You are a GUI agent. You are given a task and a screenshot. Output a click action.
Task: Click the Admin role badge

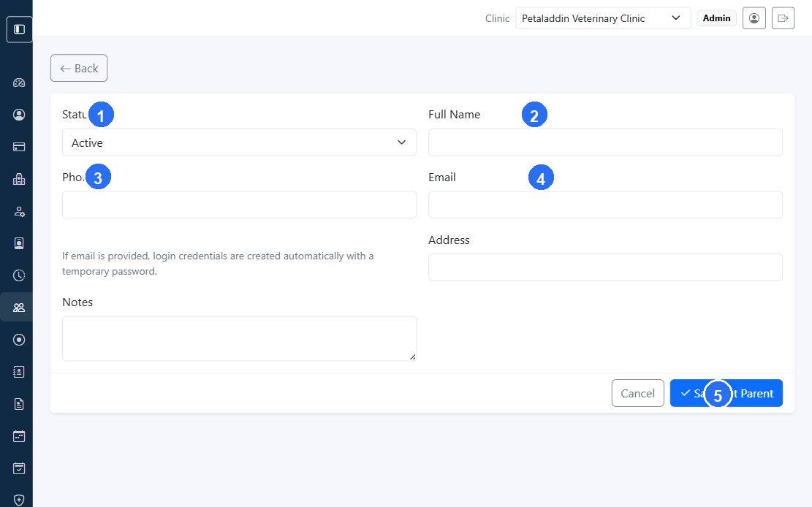click(x=717, y=18)
